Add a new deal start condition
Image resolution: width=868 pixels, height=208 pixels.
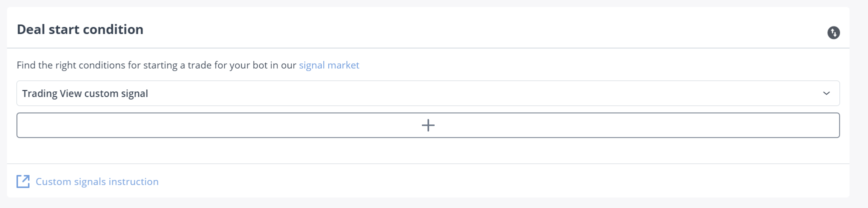pos(428,125)
